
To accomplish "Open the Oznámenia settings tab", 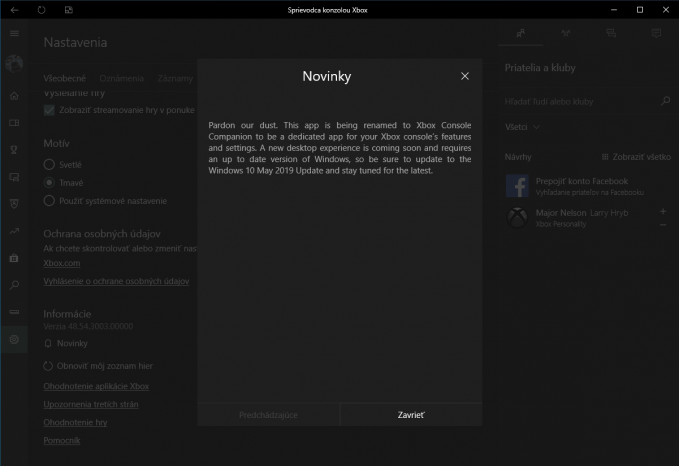I will 121,78.
